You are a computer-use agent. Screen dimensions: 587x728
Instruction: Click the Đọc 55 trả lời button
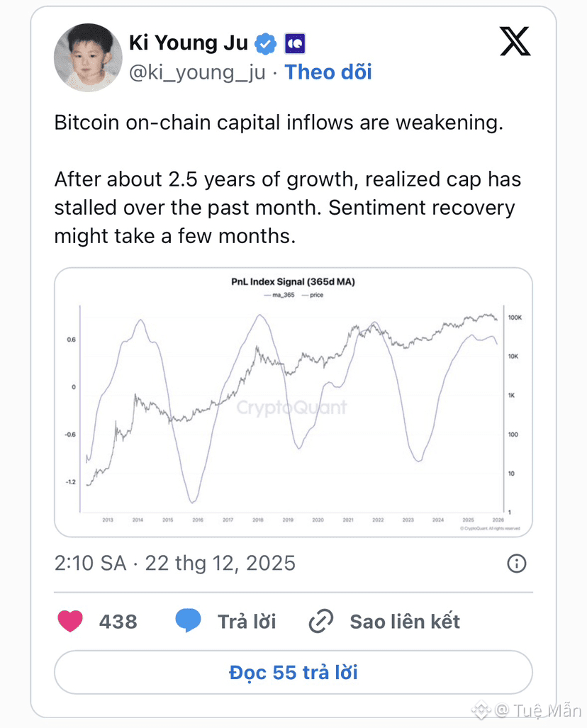(293, 672)
